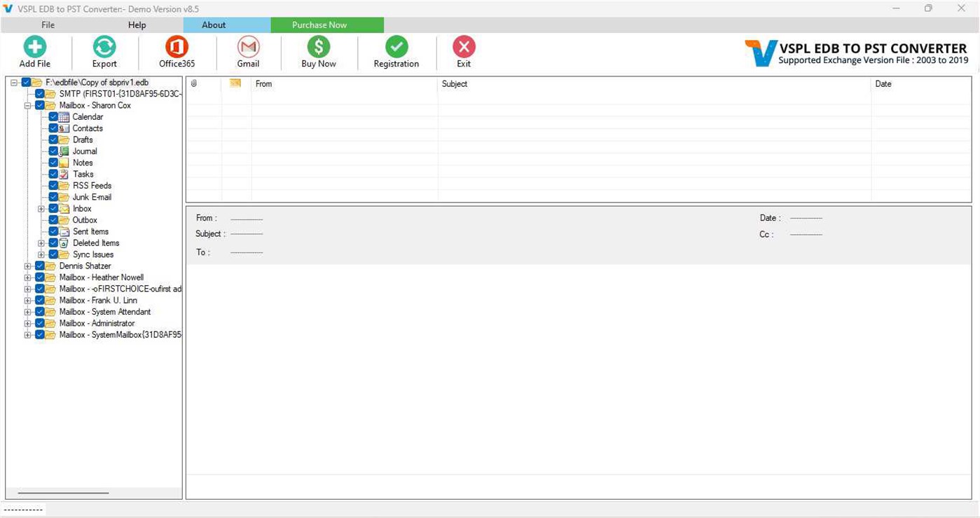Image resolution: width=980 pixels, height=518 pixels.
Task: Uncheck the Calendar folder checkbox
Action: [53, 116]
